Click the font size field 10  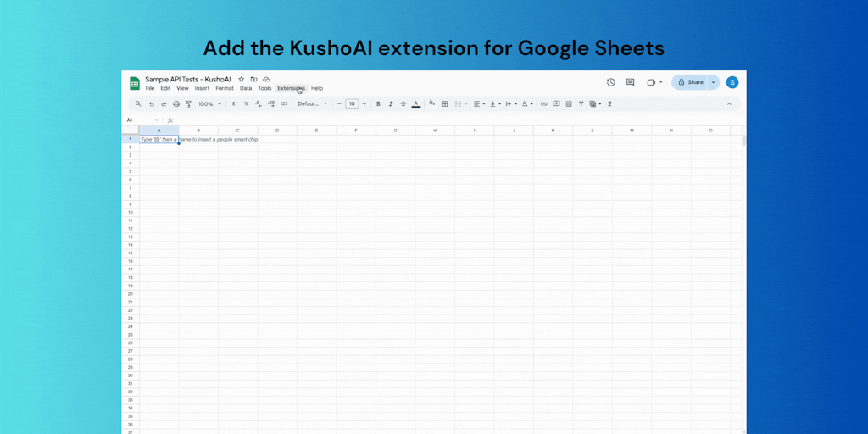click(x=352, y=103)
